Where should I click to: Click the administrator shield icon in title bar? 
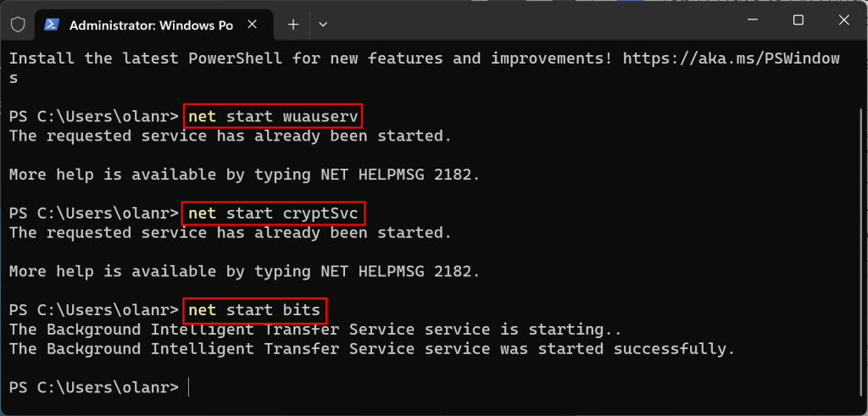[18, 25]
